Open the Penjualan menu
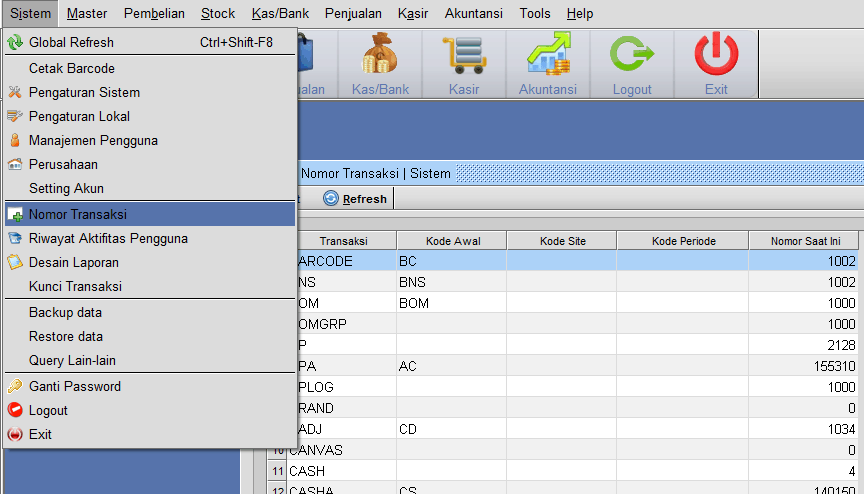Screen dimensions: 864x494 pyautogui.click(x=353, y=14)
